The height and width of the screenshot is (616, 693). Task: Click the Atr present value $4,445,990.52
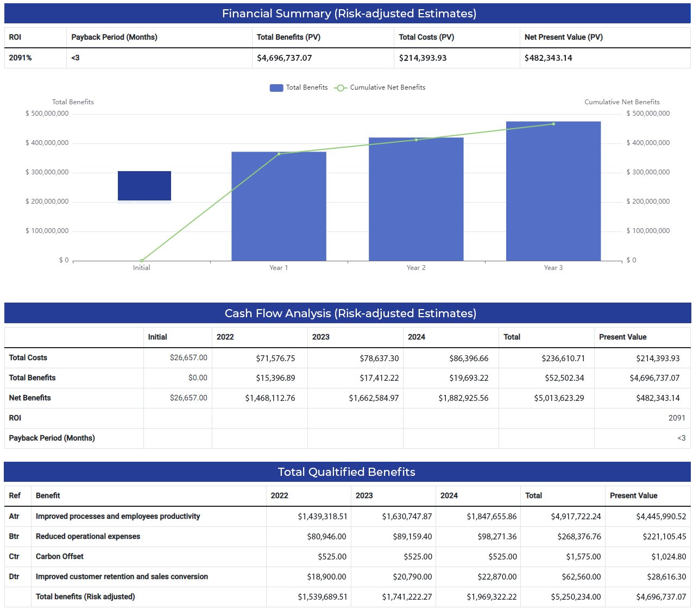pos(661,517)
